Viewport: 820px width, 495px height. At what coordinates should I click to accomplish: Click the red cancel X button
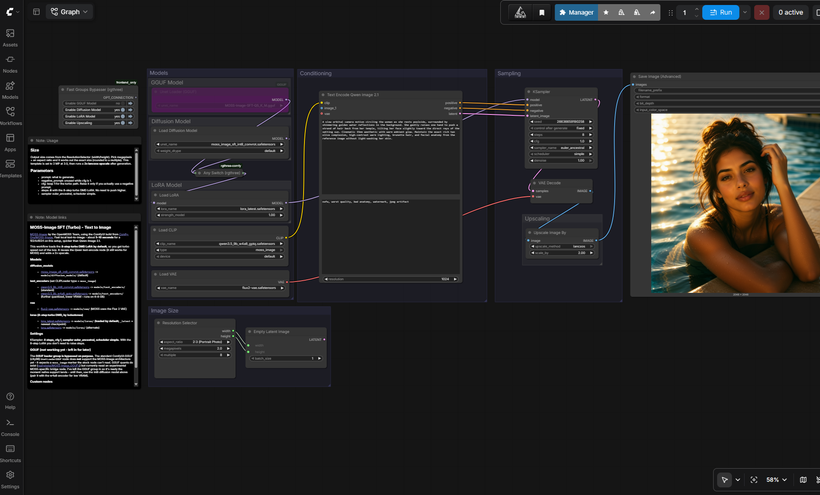pyautogui.click(x=761, y=13)
